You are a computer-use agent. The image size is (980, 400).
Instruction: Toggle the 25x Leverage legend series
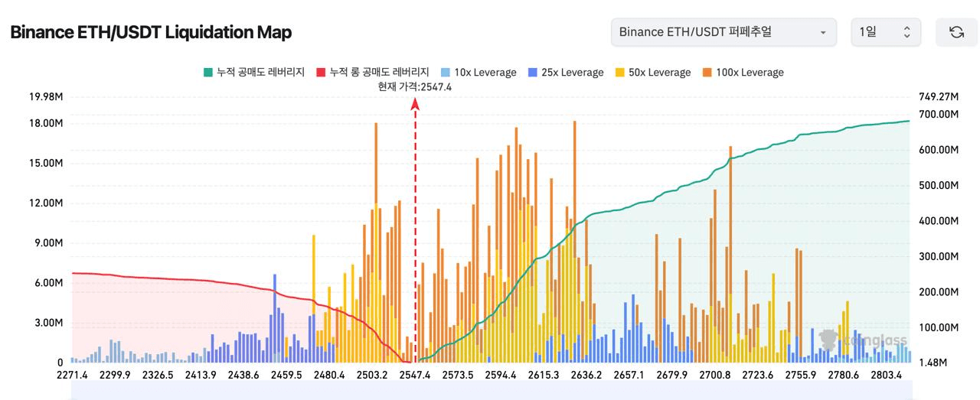click(566, 72)
